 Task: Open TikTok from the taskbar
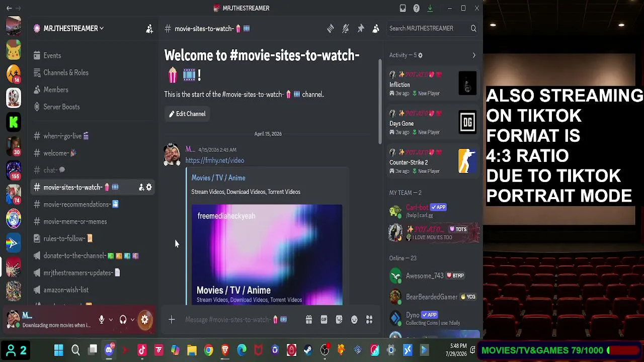142,350
